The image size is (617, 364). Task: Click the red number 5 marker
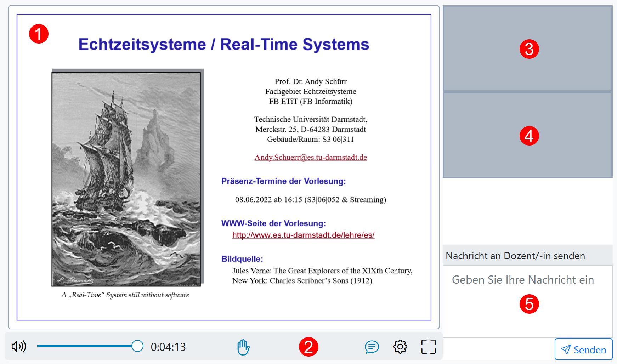coord(529,304)
